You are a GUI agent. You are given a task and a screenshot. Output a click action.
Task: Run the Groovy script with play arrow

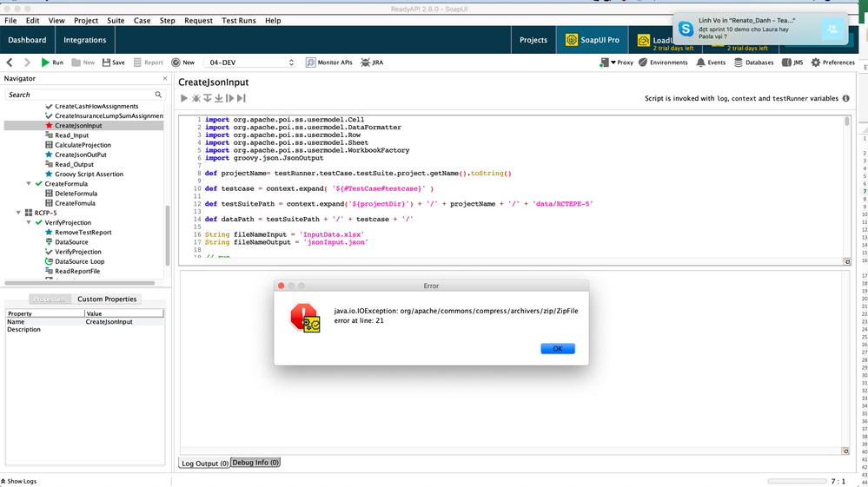click(184, 99)
